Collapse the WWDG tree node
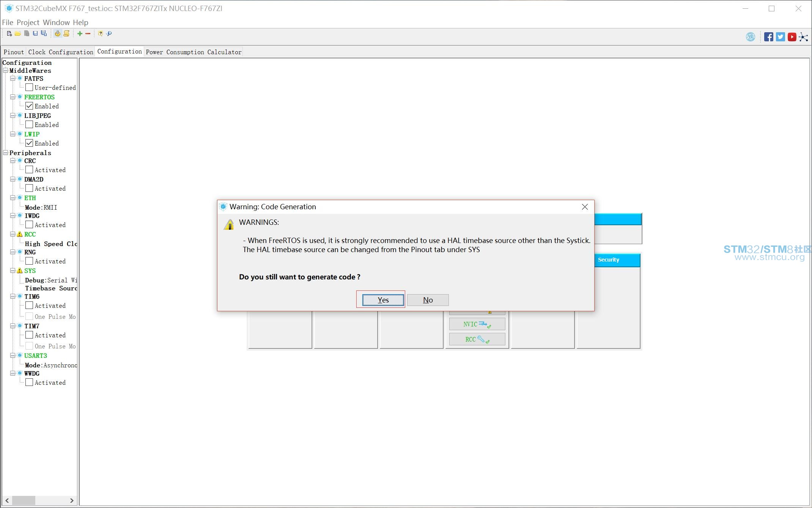 pyautogui.click(x=13, y=373)
